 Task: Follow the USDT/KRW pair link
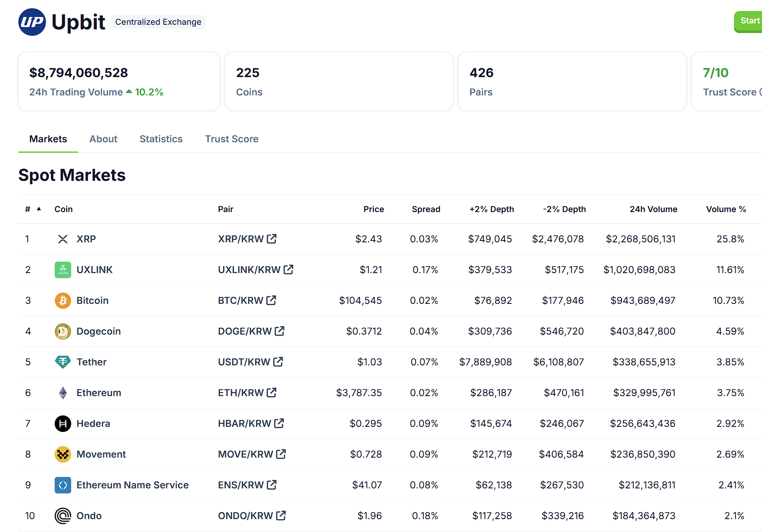244,362
